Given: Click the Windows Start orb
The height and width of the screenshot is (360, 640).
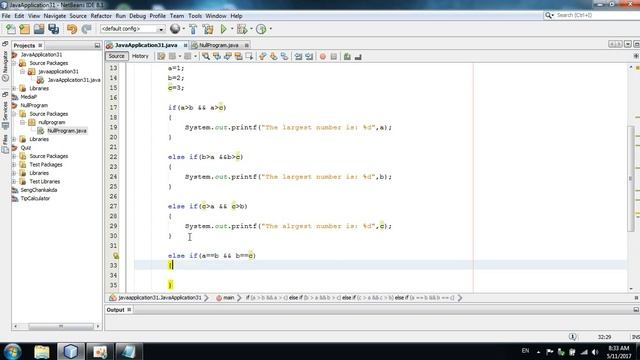Looking at the screenshot, I should click(x=12, y=351).
